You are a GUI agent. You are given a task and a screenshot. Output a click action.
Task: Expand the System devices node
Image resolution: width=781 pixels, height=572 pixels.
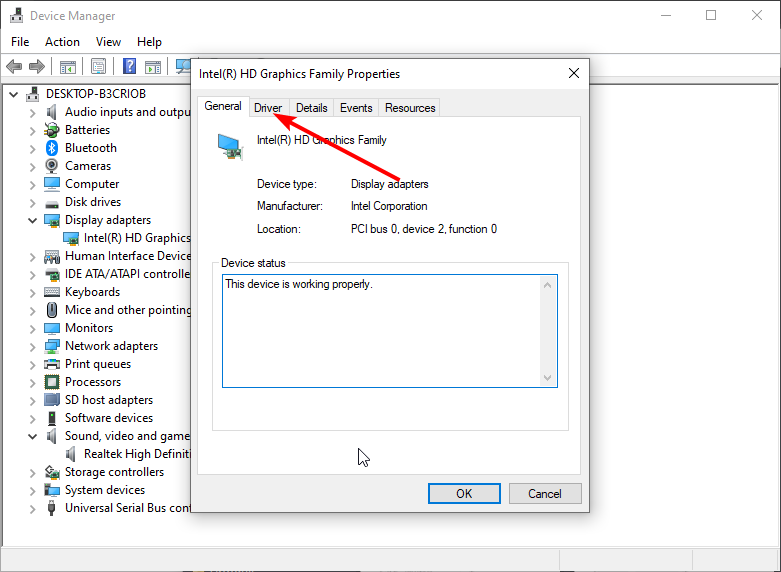[32, 490]
